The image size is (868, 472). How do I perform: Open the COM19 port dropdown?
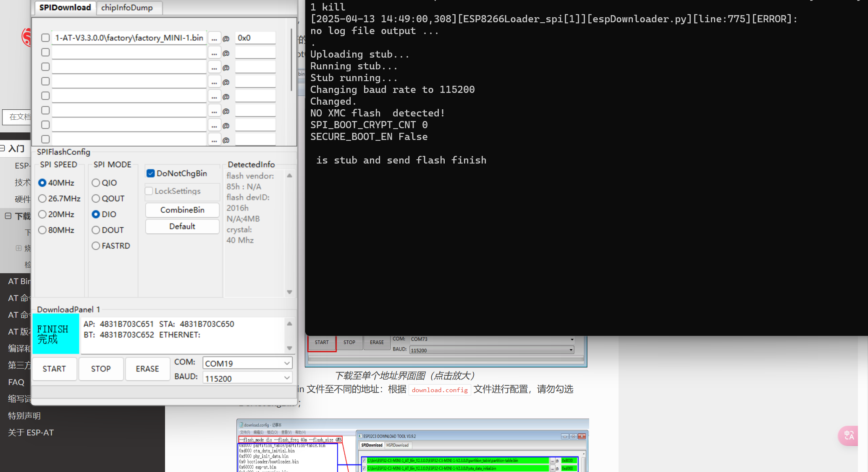287,363
